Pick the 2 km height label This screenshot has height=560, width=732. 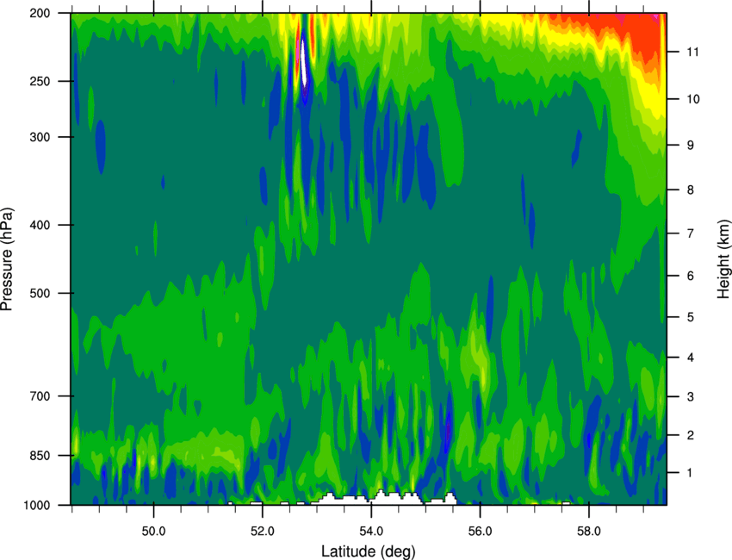click(x=690, y=435)
